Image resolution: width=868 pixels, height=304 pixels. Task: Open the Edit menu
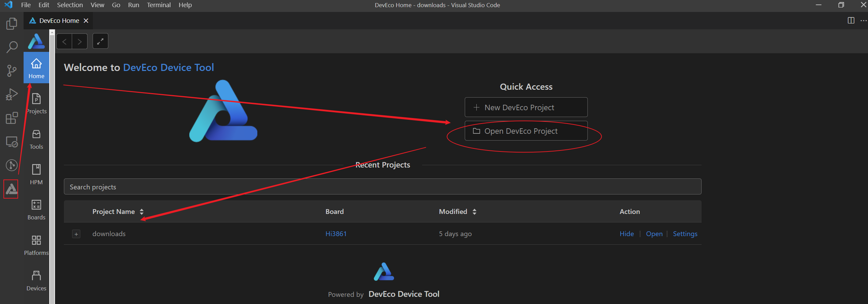tap(44, 5)
